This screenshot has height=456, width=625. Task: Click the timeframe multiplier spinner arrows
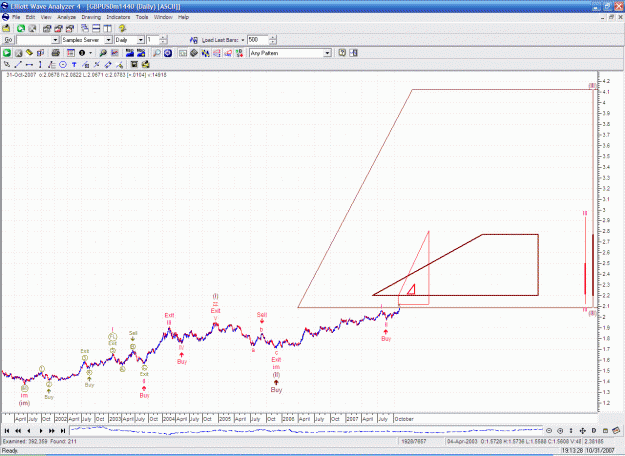click(163, 40)
